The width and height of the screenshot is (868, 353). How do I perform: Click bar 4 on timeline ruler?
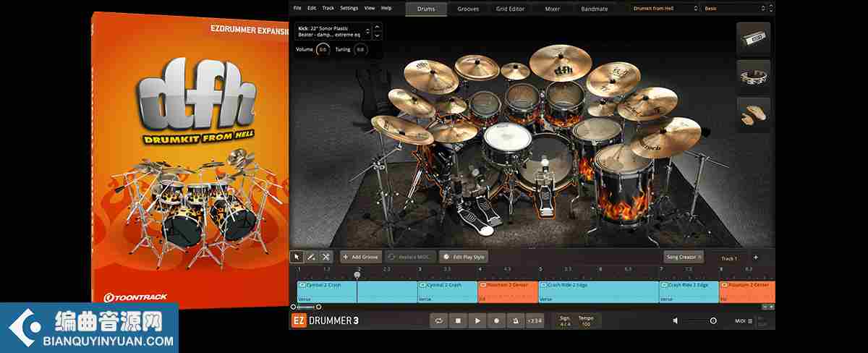click(480, 269)
